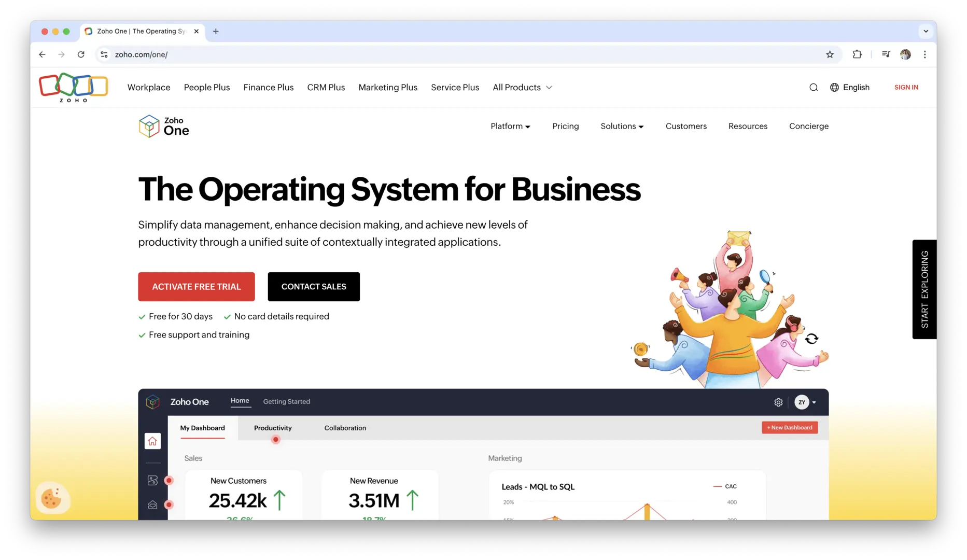Open the site search magnifier icon
967x560 pixels.
coord(814,88)
